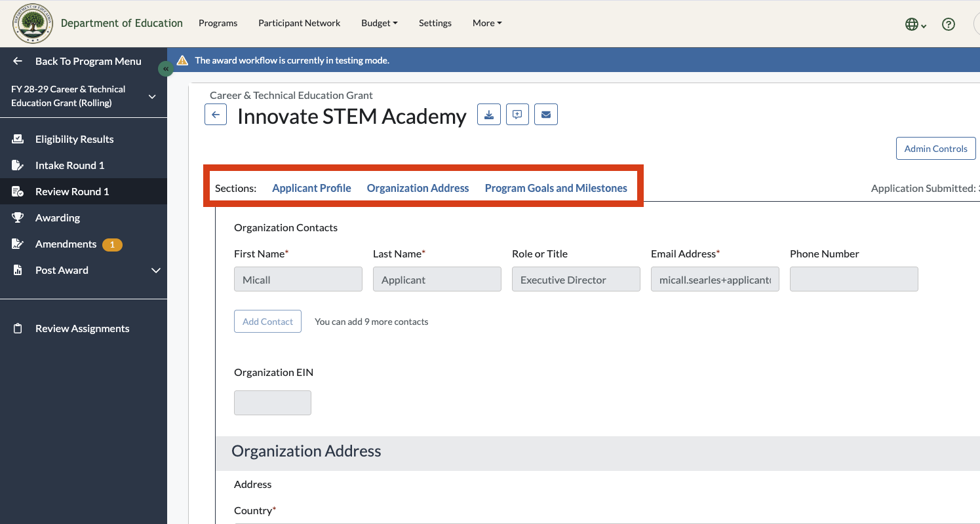Click the download application icon button
This screenshot has width=980, height=524.
pos(489,115)
